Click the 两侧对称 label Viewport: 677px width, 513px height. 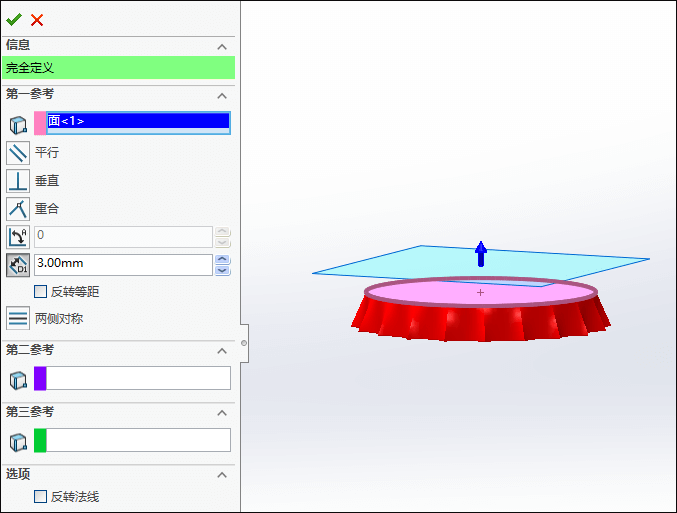pos(59,319)
